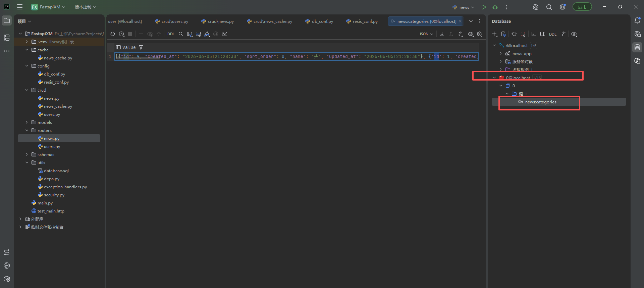Open data source properties in the Database panel
This screenshot has width=644, height=288.
pos(503,34)
